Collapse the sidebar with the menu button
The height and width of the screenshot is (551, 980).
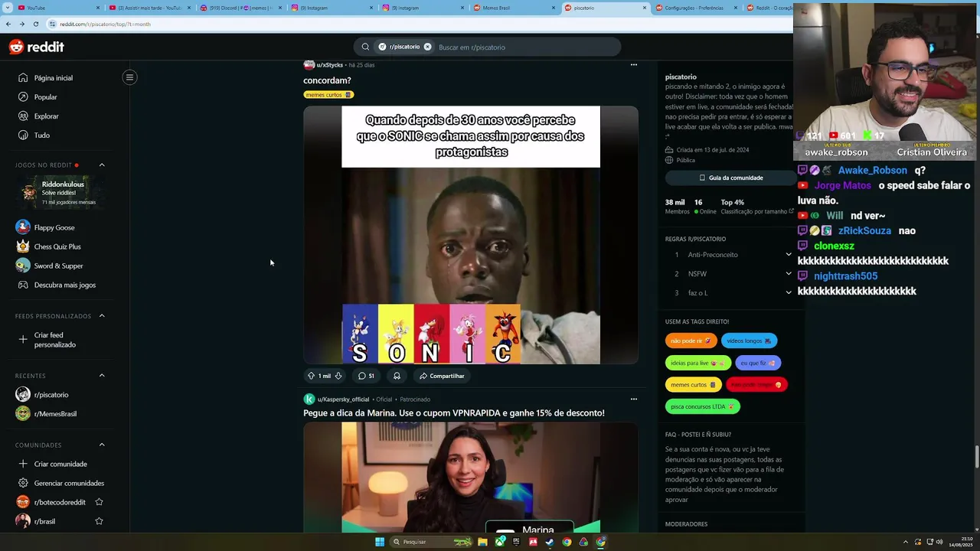click(x=129, y=77)
